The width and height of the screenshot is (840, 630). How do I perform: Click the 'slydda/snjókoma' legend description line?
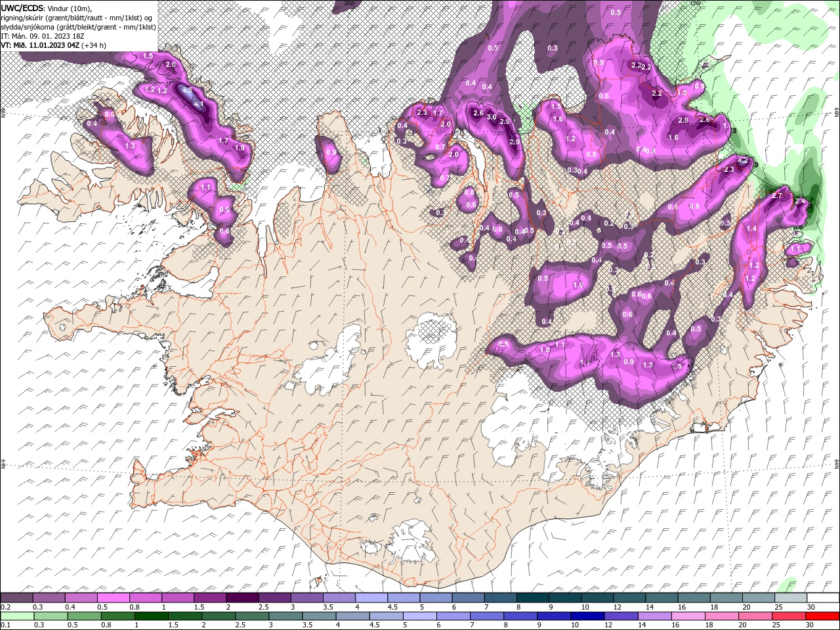click(79, 27)
